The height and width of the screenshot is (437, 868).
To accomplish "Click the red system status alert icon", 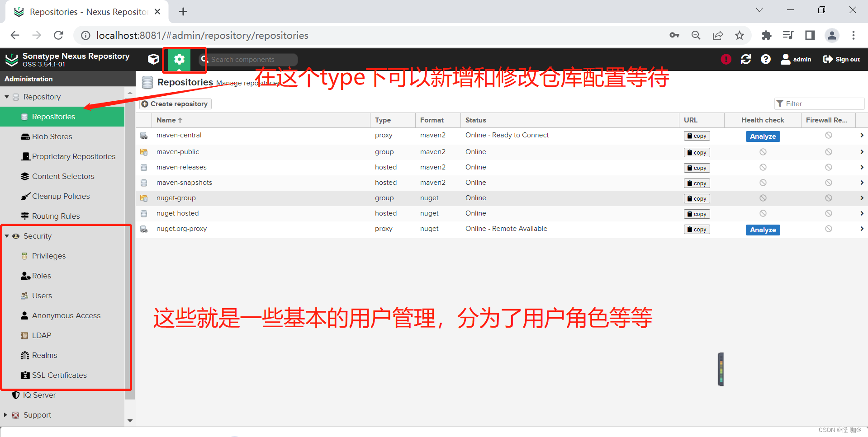I will tap(726, 59).
